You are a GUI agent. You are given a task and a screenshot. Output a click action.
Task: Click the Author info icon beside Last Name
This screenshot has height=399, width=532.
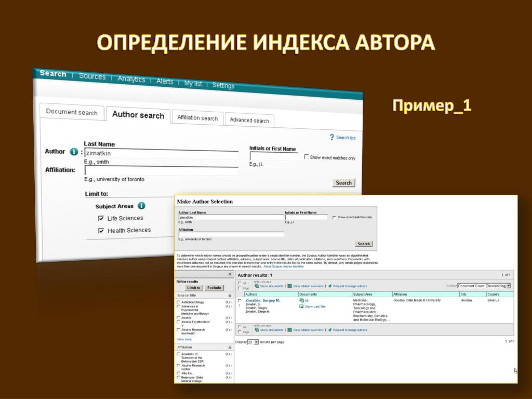[74, 152]
